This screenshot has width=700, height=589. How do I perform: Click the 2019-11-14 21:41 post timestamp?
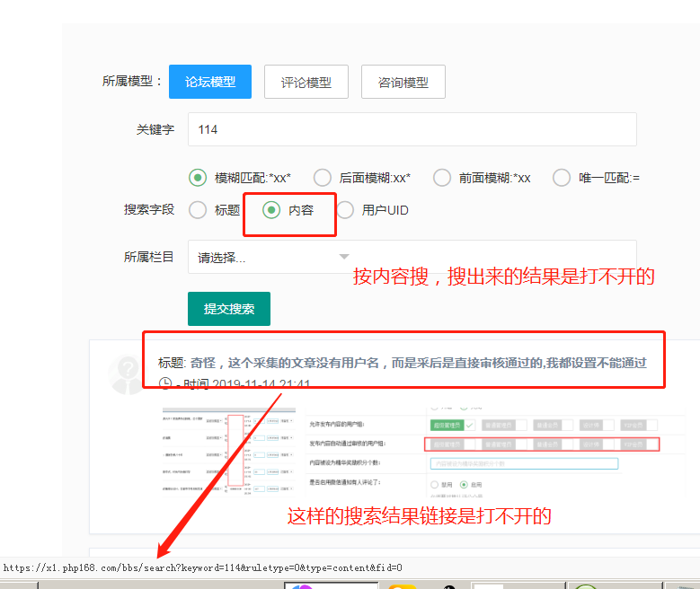pos(261,384)
